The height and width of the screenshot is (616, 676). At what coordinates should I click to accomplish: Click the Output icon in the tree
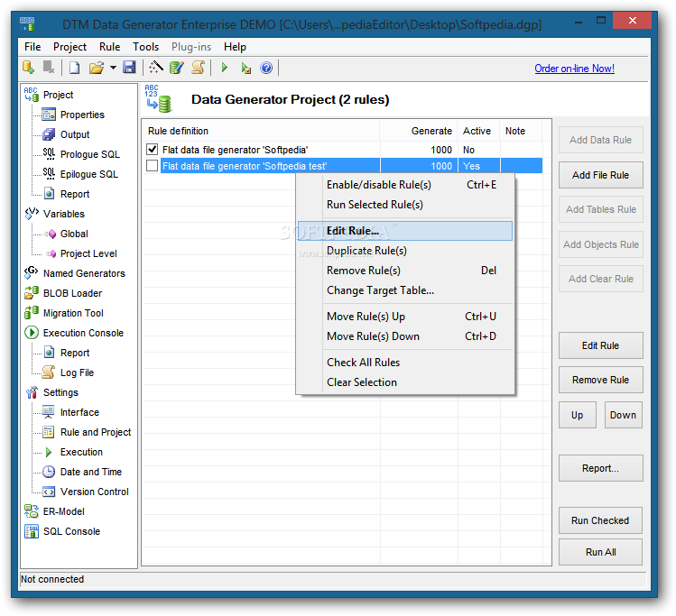pyautogui.click(x=49, y=134)
